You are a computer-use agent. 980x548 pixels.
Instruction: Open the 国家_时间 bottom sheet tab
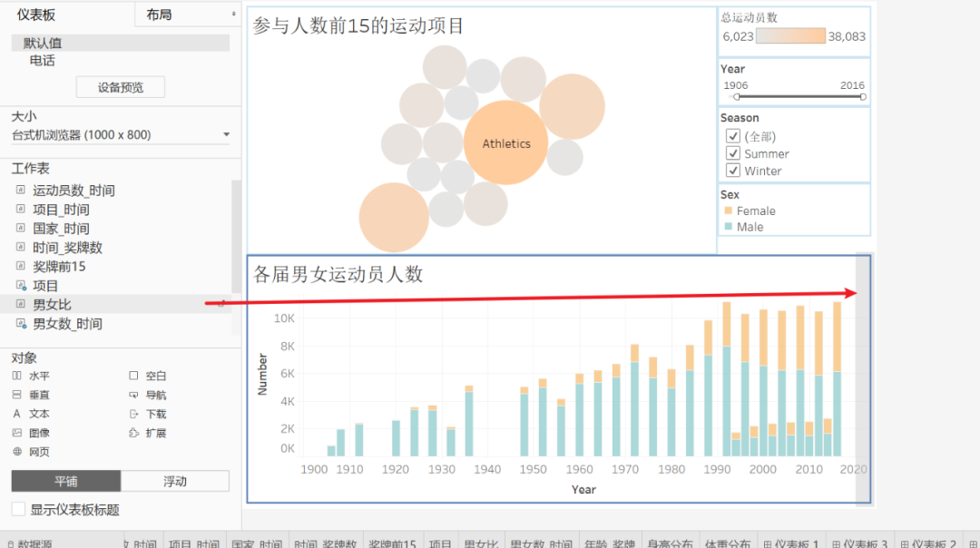256,543
